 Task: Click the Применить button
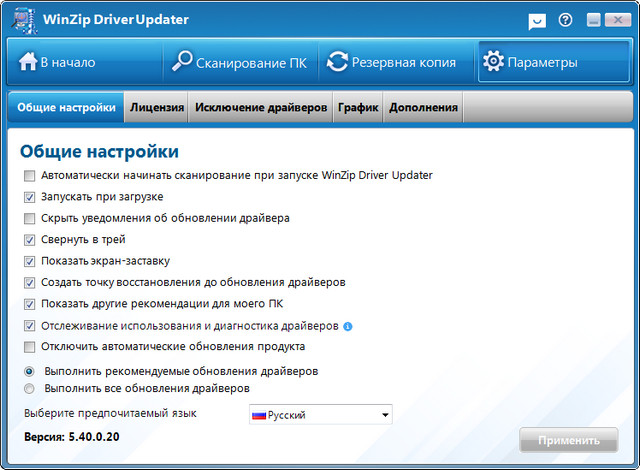[568, 440]
